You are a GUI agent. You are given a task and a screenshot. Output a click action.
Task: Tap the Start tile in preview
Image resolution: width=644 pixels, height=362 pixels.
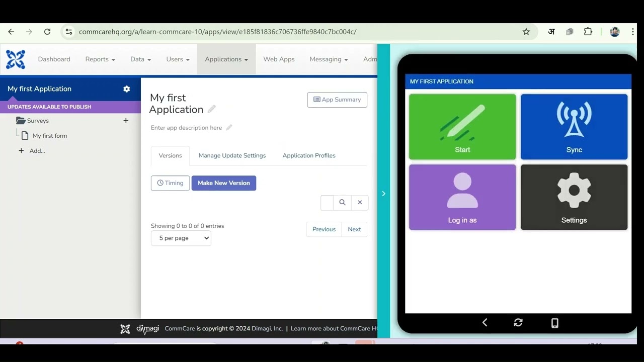pos(462,127)
